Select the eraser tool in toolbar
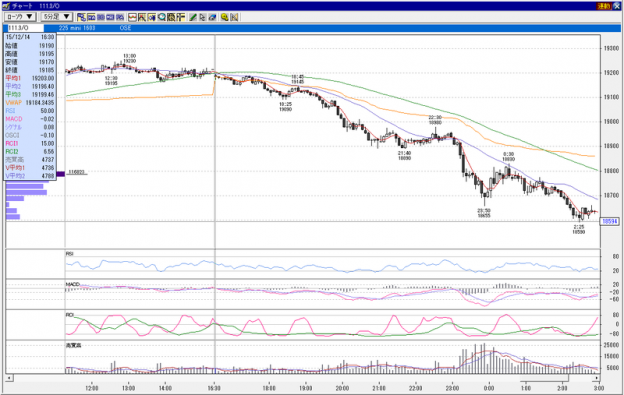 [212, 17]
